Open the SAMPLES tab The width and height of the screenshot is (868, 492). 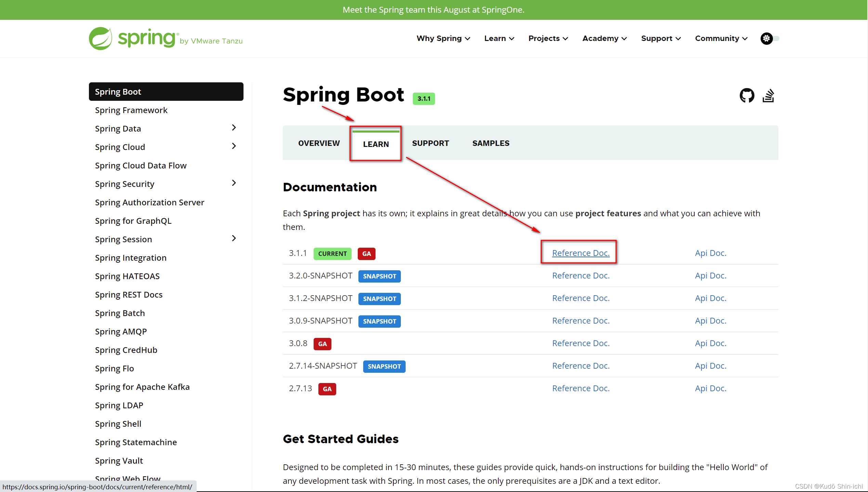tap(491, 143)
